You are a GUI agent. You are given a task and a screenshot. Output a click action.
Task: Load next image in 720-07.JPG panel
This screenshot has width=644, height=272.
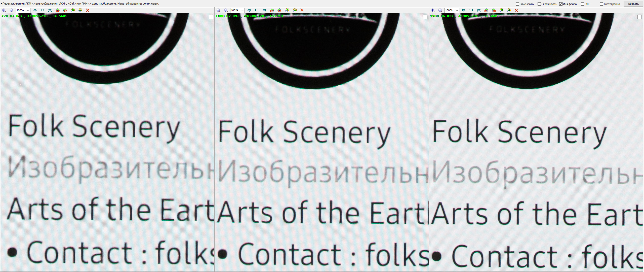(80, 10)
